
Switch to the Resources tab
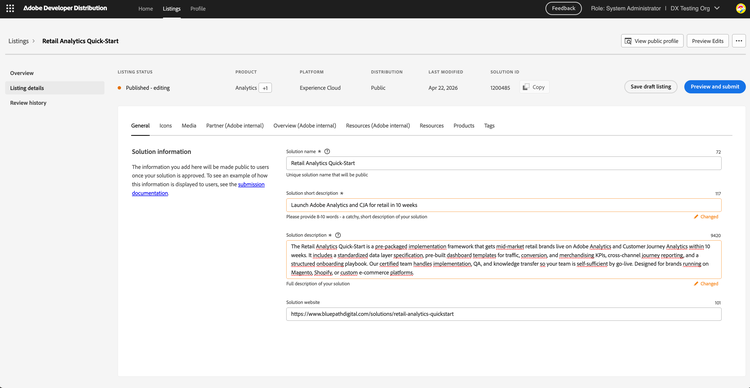431,126
